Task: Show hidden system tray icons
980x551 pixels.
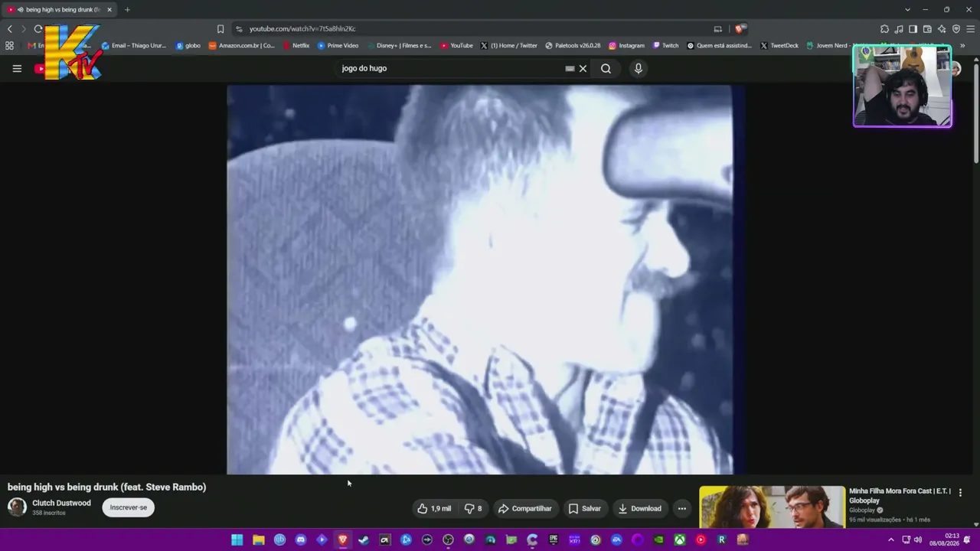Action: [x=890, y=540]
